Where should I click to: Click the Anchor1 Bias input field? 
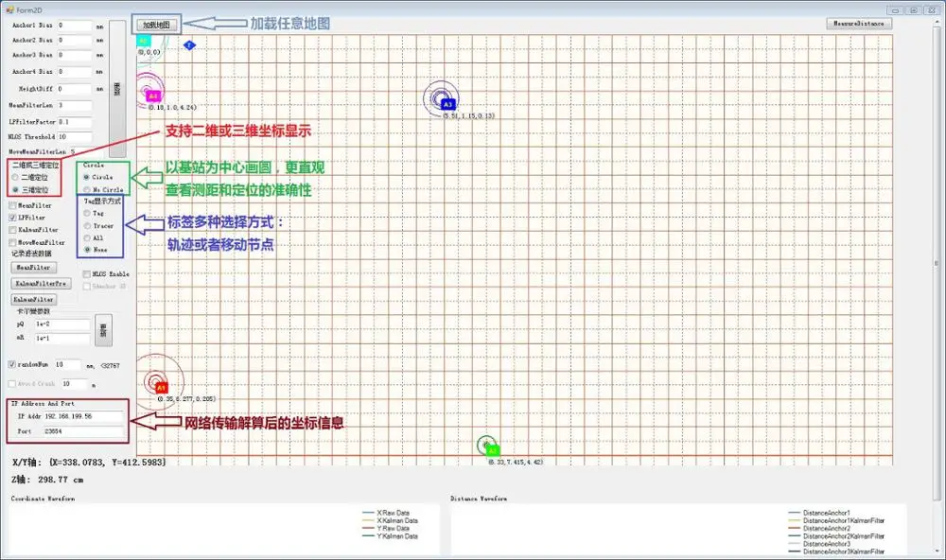point(75,26)
